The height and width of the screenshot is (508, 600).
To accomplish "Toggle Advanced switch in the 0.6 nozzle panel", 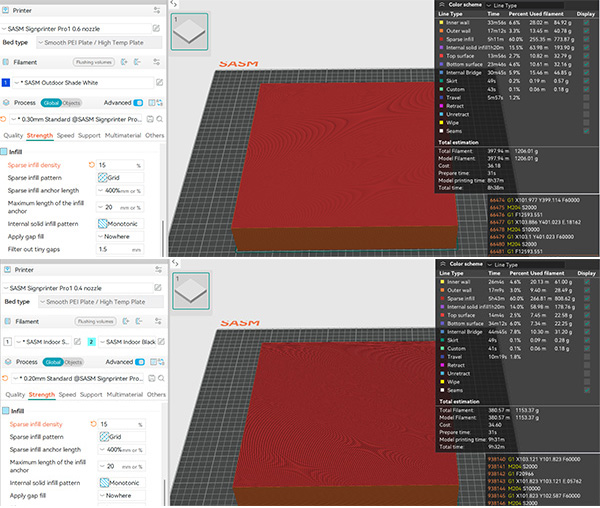I will [x=139, y=103].
